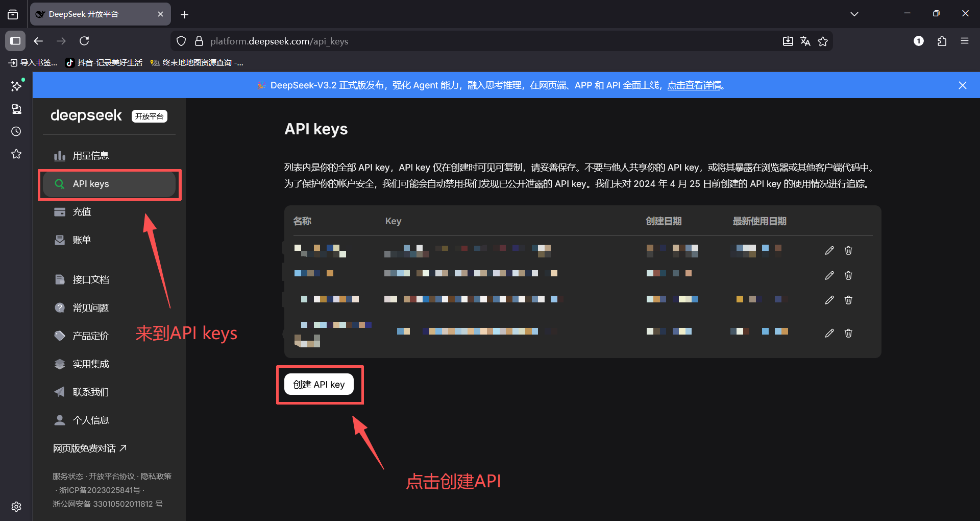Toggle the browser sidebar panel button
The height and width of the screenshot is (521, 980).
[x=15, y=41]
